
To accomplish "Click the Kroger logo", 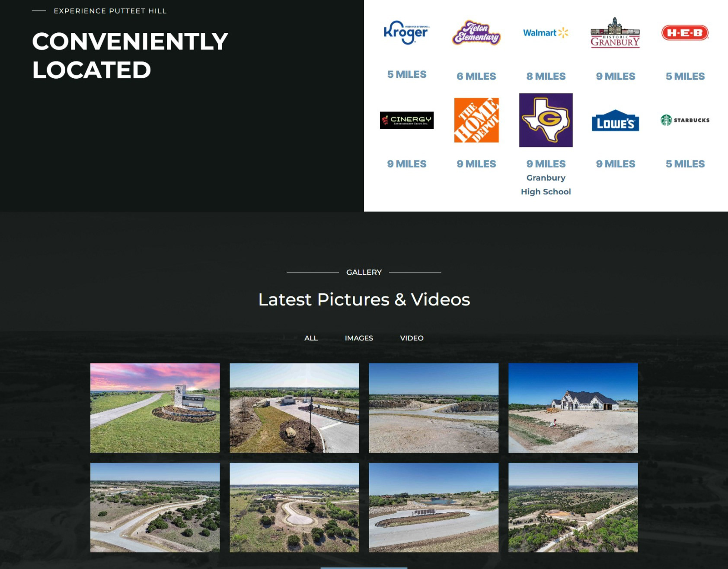I will click(x=406, y=32).
